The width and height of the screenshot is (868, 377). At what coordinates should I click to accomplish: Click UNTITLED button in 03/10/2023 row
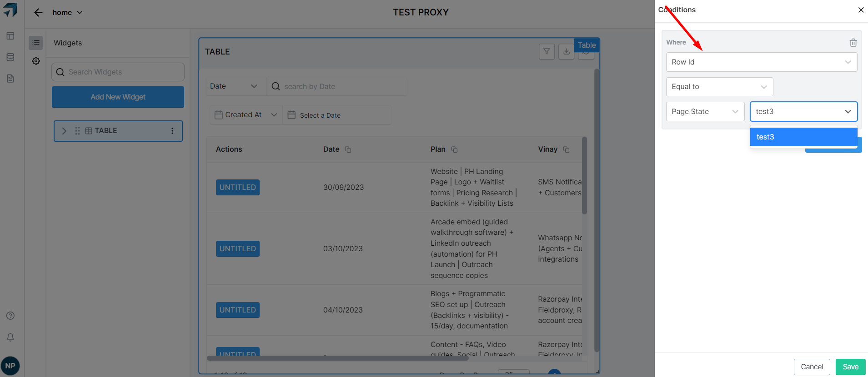pos(238,249)
